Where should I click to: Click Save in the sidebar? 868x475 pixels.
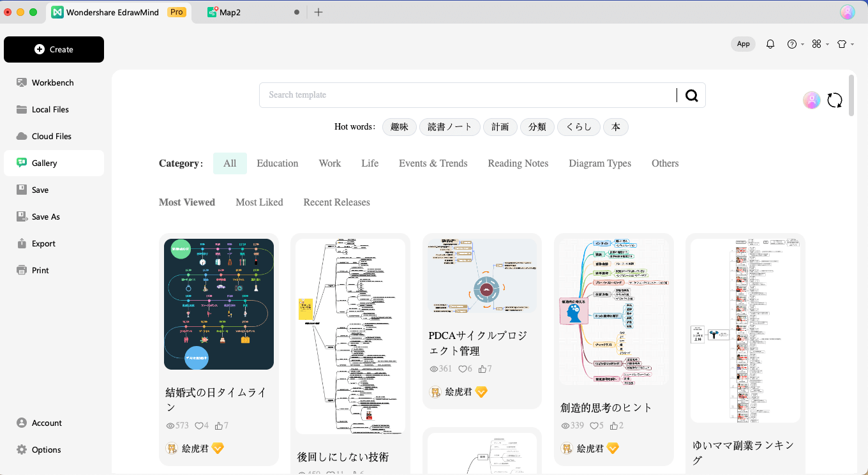54,190
